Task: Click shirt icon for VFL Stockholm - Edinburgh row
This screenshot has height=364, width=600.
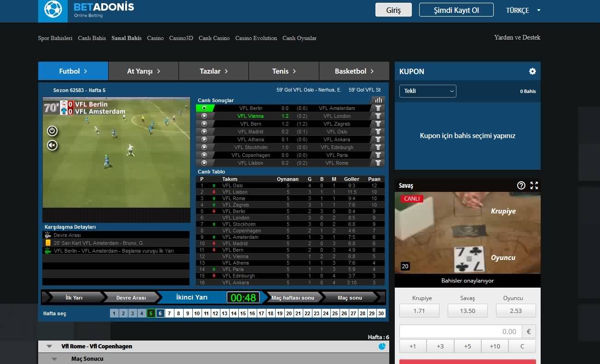Action: [x=378, y=147]
